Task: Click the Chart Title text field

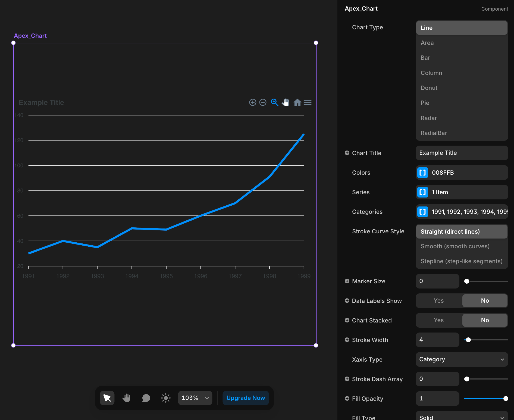Action: click(x=462, y=153)
